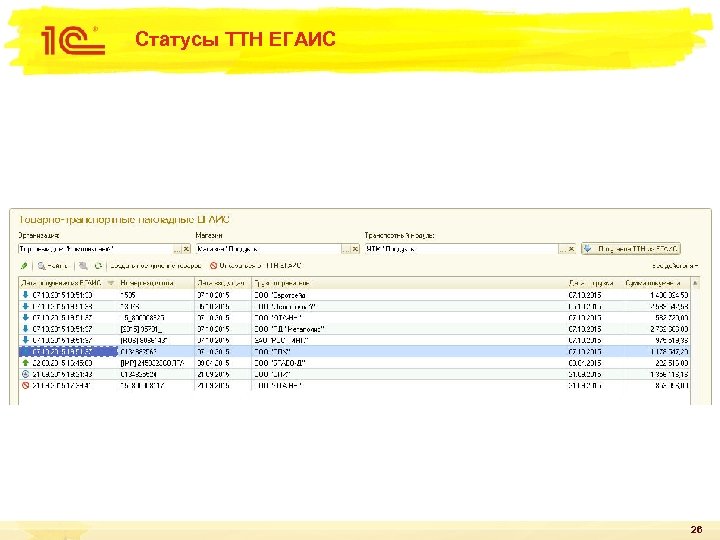Click scrollbar up arrow at table right
Viewport: 720px width, 540px height.
pyautogui.click(x=695, y=283)
